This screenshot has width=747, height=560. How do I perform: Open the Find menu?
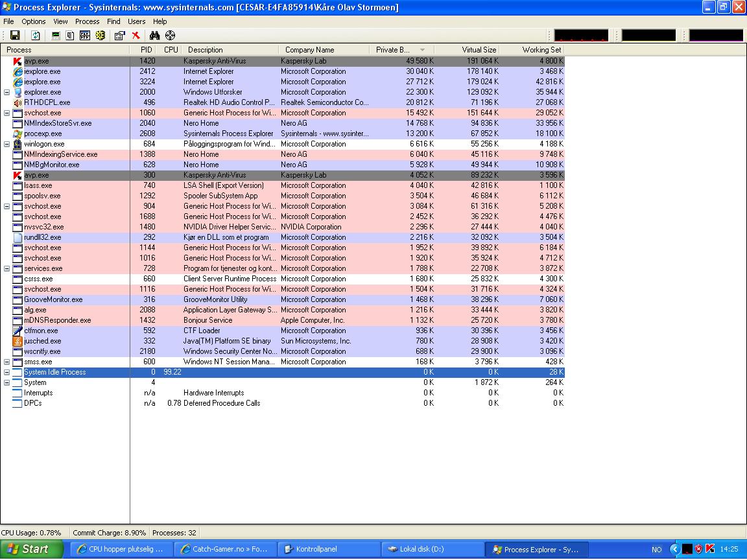pyautogui.click(x=113, y=21)
